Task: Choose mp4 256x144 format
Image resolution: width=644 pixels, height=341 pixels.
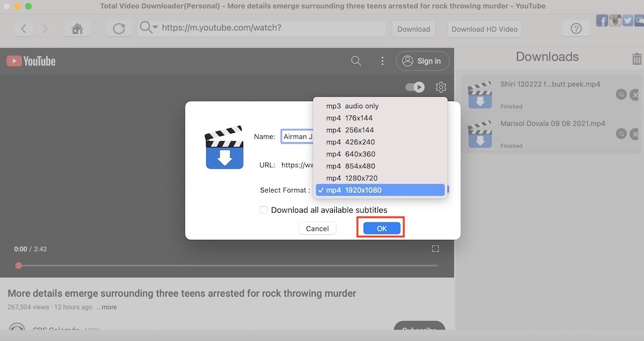Action: pos(380,130)
